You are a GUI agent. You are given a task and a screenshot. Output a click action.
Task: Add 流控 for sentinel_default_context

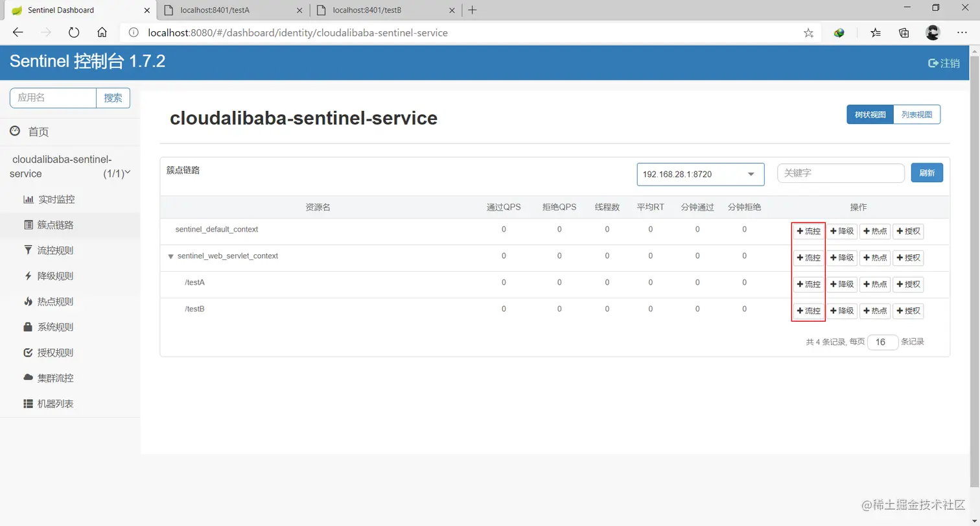point(808,231)
